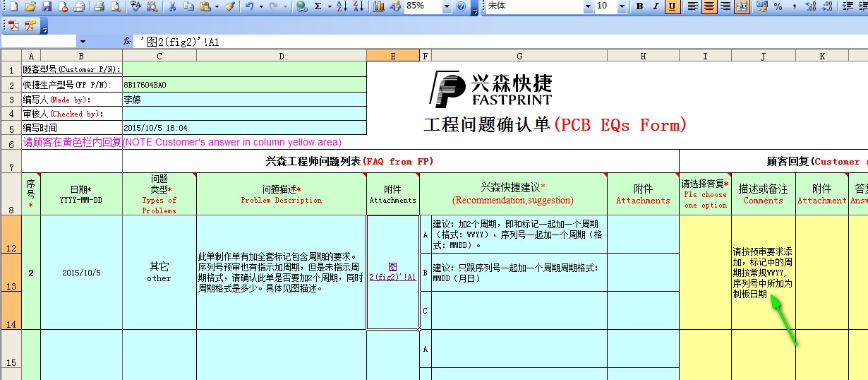Open Standard toolbar options arrow

click(474, 7)
